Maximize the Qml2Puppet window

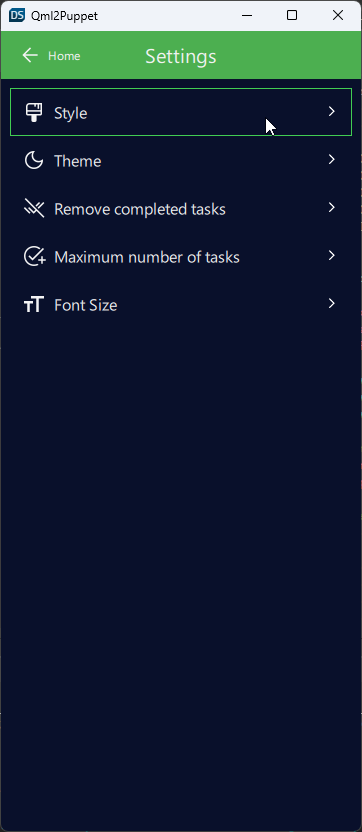click(x=291, y=15)
